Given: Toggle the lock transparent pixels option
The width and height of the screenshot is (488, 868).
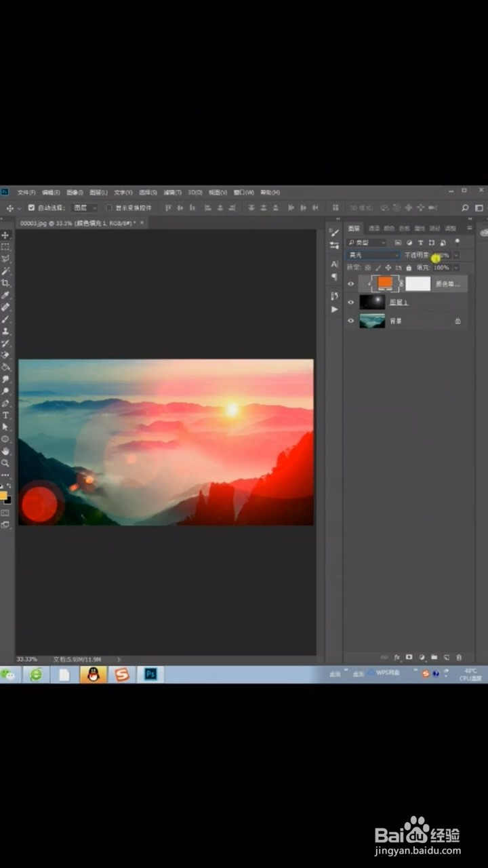Looking at the screenshot, I should [368, 268].
